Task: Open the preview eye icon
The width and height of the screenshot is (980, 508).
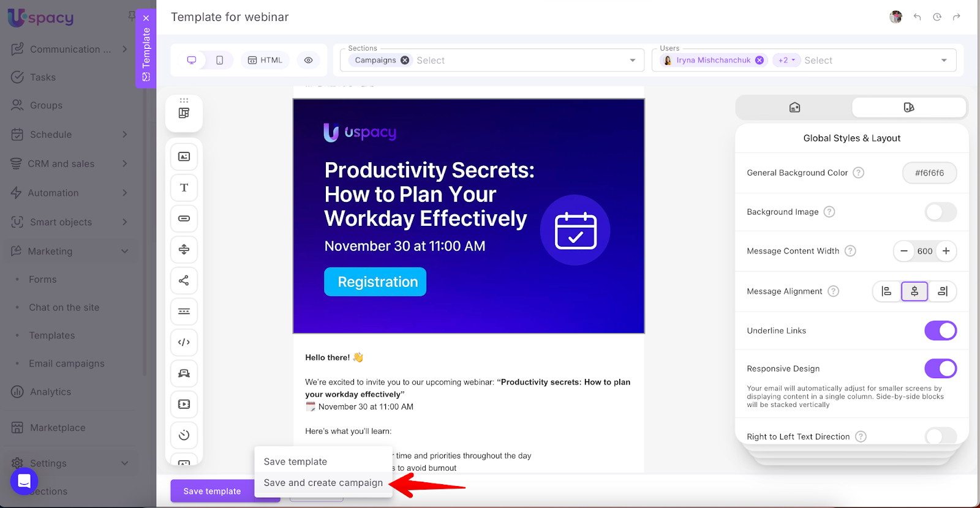Action: coord(308,60)
